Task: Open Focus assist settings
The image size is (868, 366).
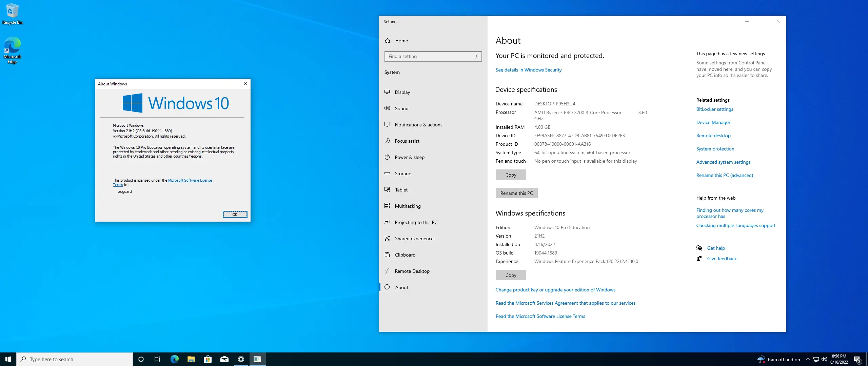Action: [407, 141]
